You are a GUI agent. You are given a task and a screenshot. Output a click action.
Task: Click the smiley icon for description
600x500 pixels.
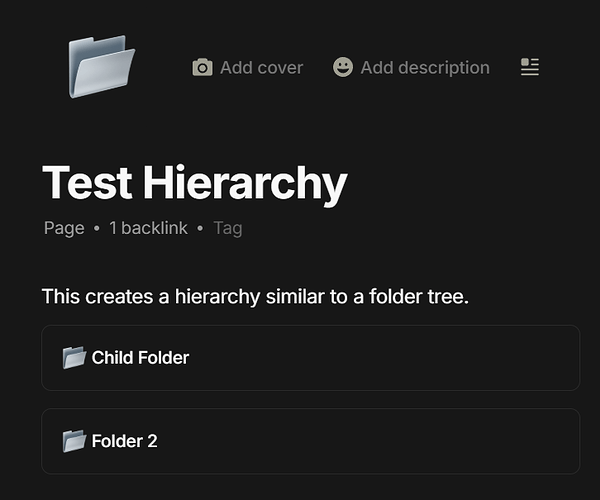coord(342,67)
